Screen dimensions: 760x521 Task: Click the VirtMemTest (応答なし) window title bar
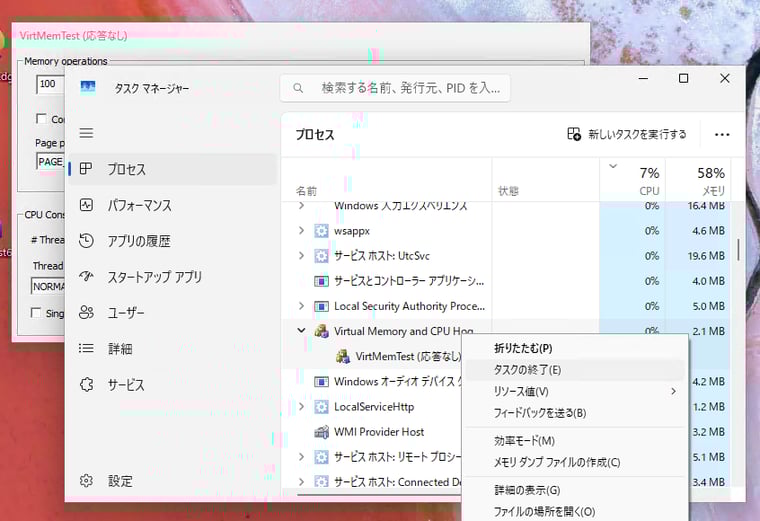pyautogui.click(x=301, y=35)
